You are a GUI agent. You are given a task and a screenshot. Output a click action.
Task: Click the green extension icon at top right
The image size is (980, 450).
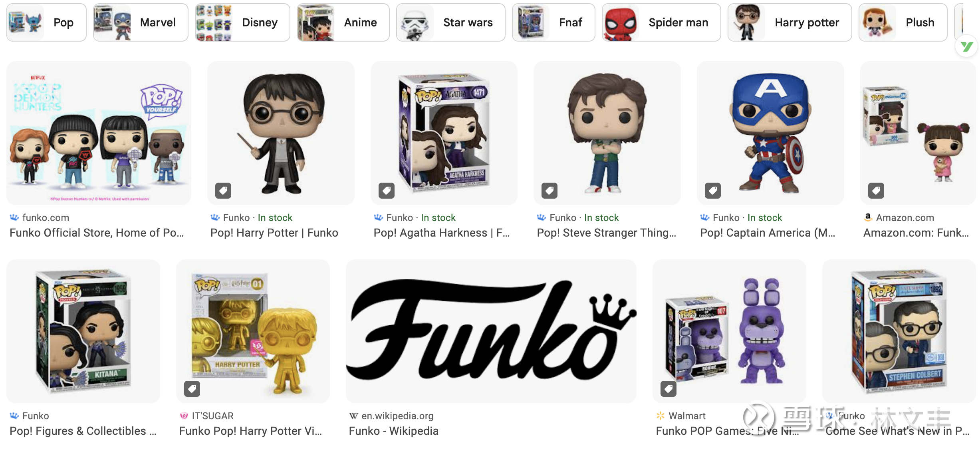(x=966, y=47)
